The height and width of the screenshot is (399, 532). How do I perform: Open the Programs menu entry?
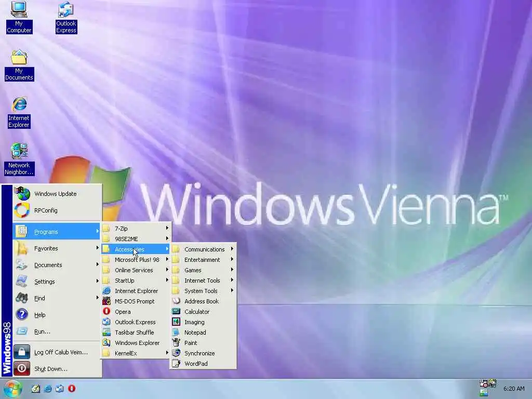pyautogui.click(x=57, y=231)
